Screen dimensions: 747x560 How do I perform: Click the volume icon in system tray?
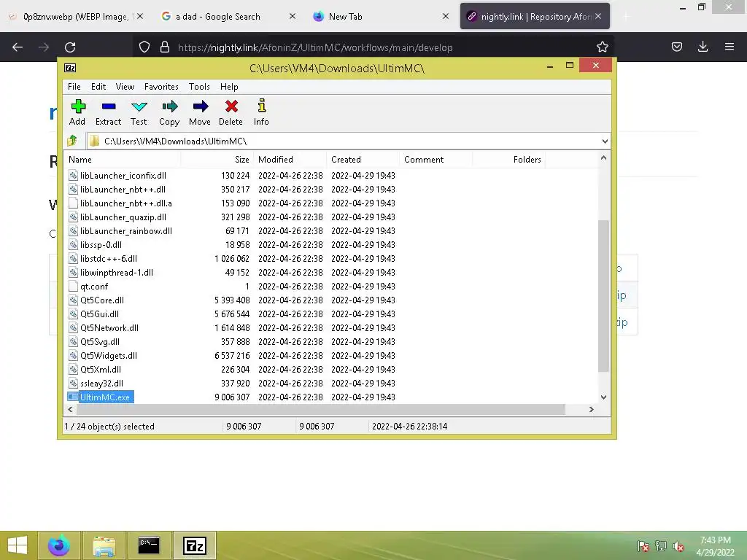(x=678, y=546)
